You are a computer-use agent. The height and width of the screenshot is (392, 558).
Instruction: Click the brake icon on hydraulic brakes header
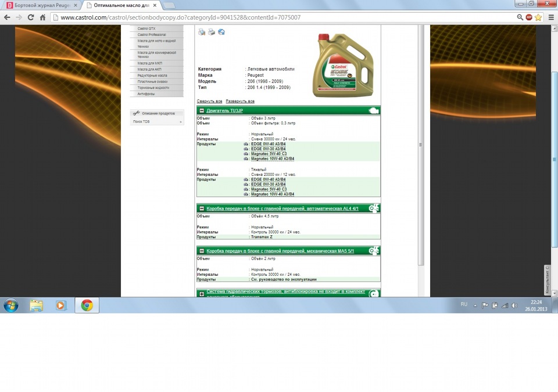374,293
